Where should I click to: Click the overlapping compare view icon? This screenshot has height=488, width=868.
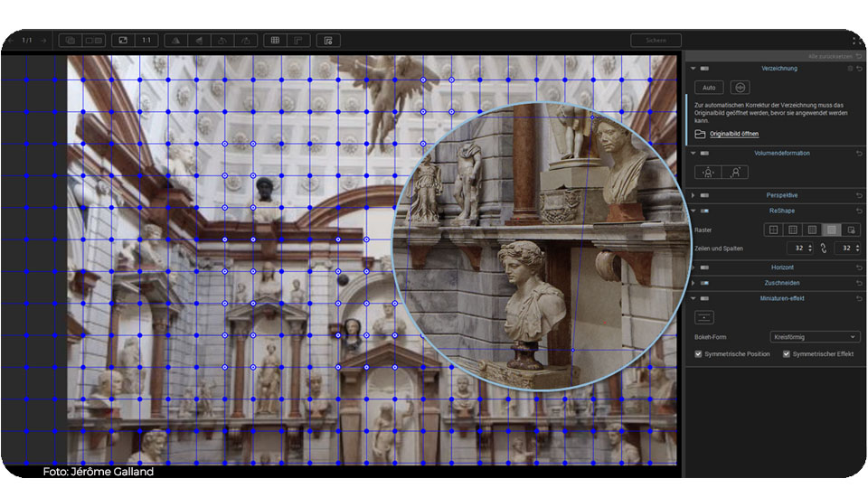71,41
